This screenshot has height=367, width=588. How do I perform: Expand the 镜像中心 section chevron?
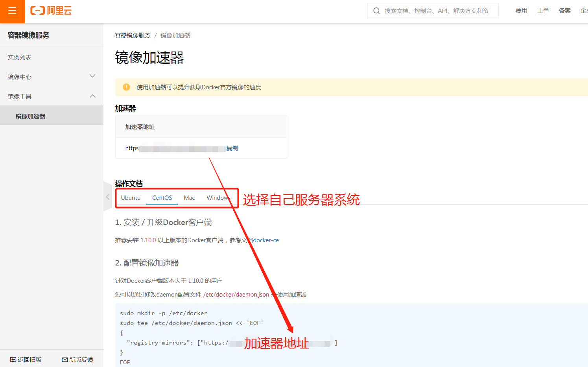point(92,76)
